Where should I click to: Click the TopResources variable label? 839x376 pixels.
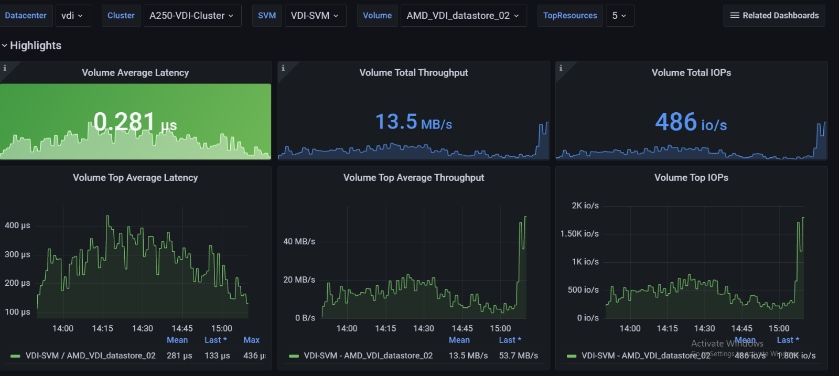pos(570,16)
